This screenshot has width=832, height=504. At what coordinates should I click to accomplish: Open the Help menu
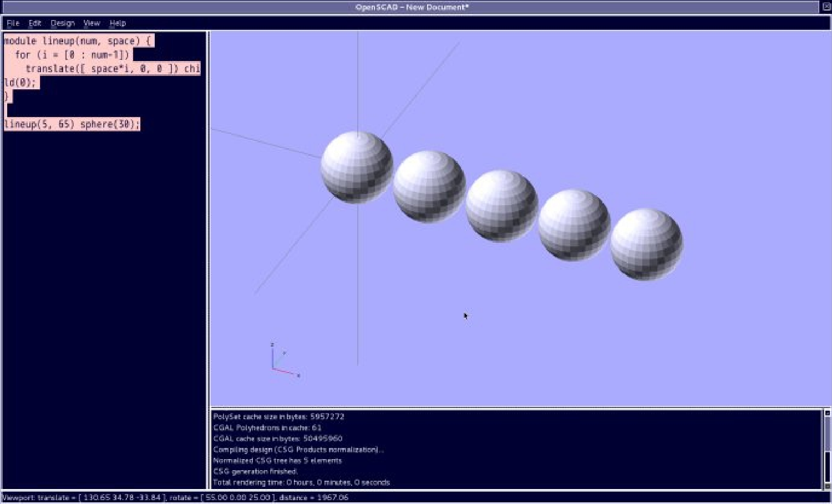pyautogui.click(x=118, y=23)
